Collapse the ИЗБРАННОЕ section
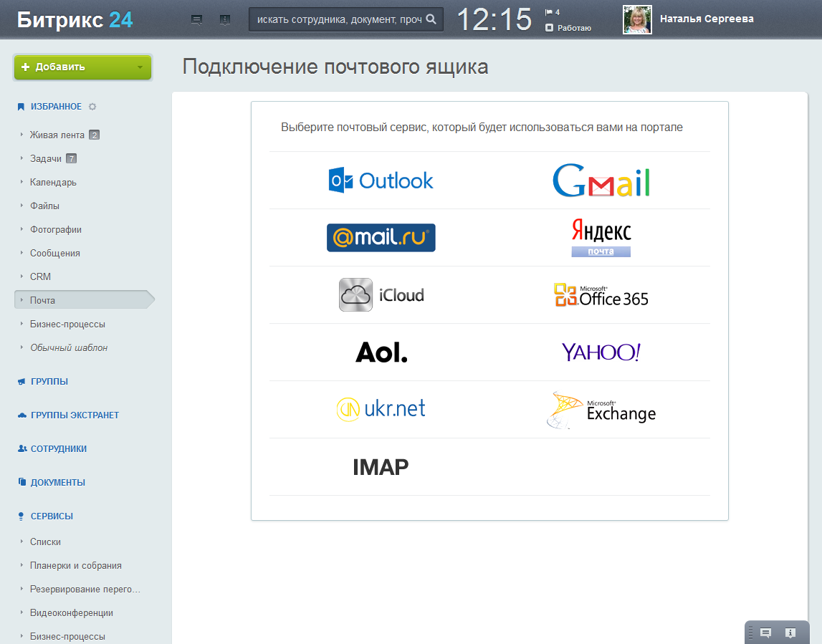Viewport: 822px width, 644px height. click(56, 106)
